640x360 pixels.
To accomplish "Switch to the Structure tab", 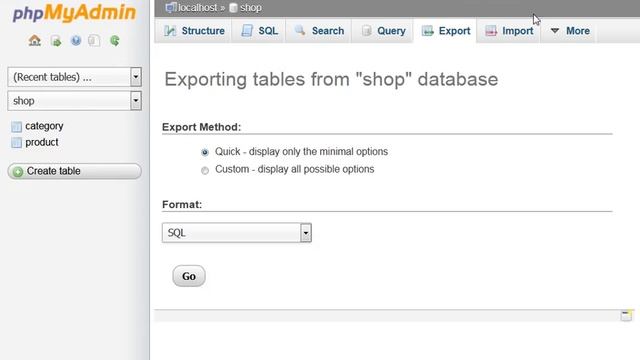I will [x=194, y=31].
